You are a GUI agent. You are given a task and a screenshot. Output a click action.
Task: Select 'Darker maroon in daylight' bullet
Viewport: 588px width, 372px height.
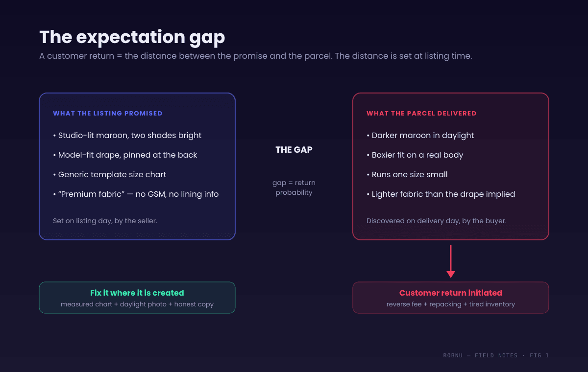420,136
